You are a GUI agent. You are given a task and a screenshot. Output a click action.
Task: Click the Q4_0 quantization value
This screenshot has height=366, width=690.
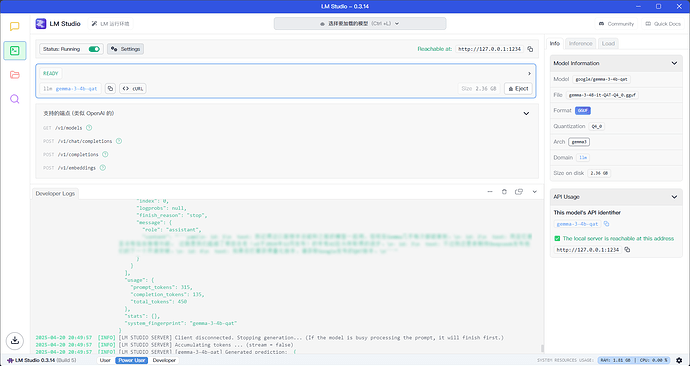[596, 127]
